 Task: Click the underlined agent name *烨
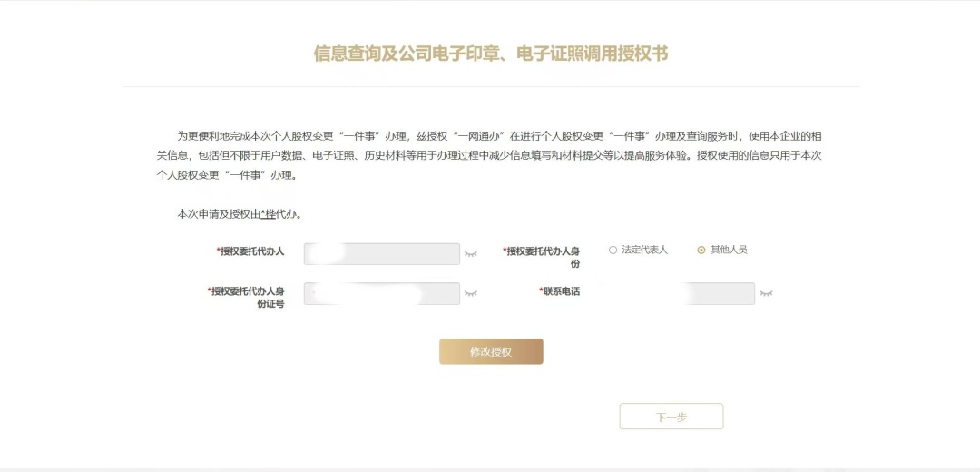(x=267, y=214)
